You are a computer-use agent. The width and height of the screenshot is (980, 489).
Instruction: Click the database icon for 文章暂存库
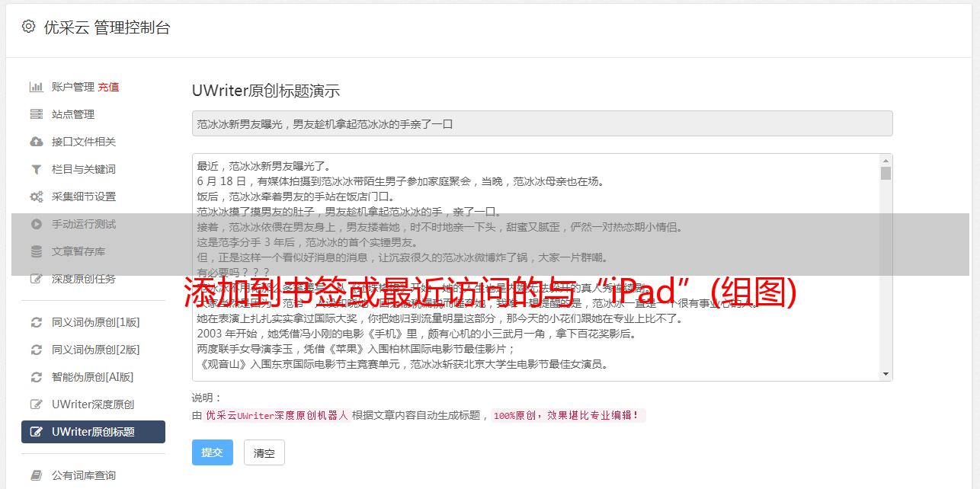36,251
